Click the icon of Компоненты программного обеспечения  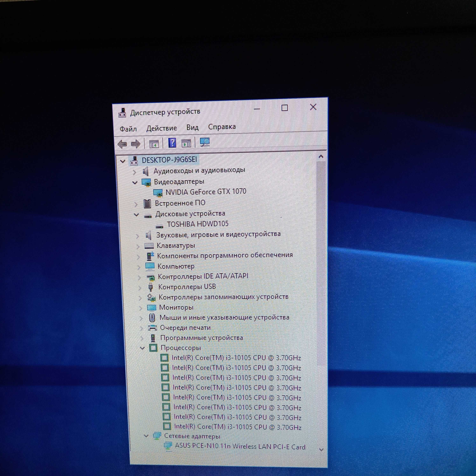click(x=150, y=256)
